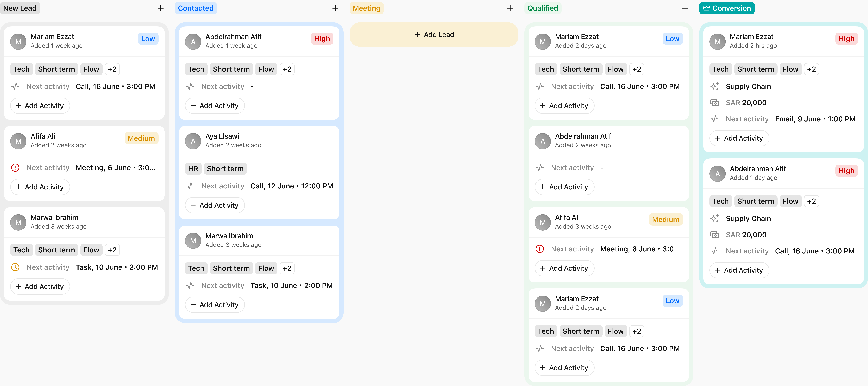Open Abdelrahman Atif's avatar in Contacted column

pos(193,42)
